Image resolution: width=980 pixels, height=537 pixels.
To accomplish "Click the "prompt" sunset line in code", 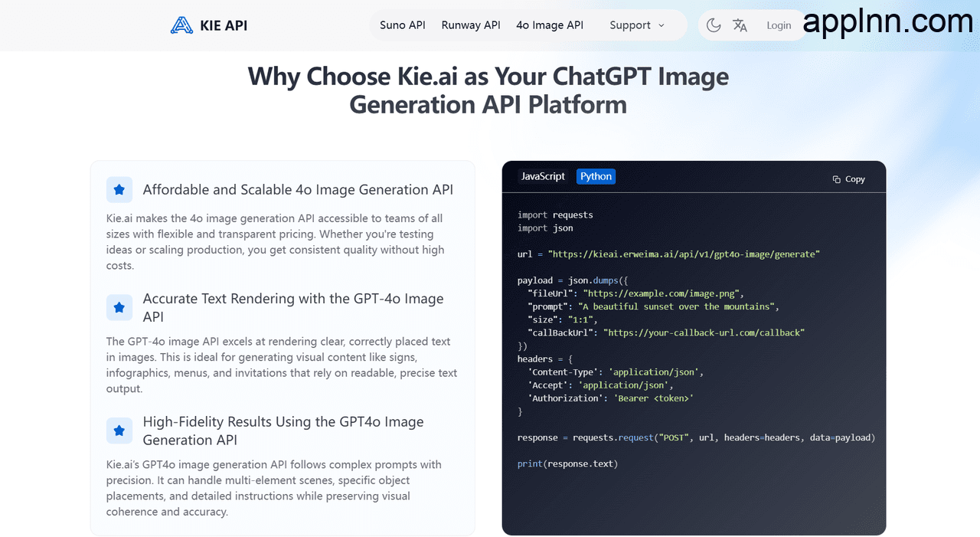I will (x=653, y=306).
